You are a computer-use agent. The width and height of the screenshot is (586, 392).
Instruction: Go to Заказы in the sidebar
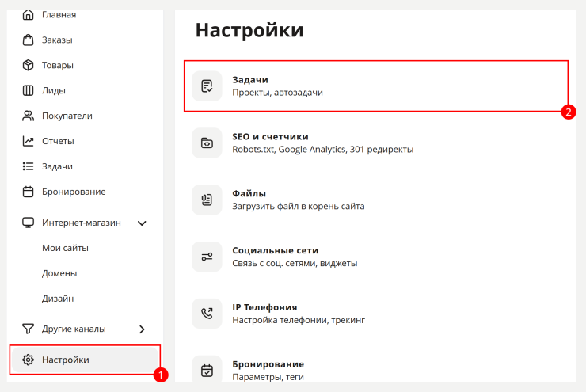tap(57, 40)
